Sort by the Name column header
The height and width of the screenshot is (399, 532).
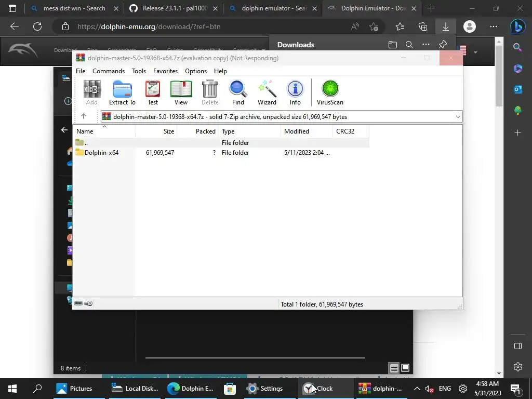[104, 131]
